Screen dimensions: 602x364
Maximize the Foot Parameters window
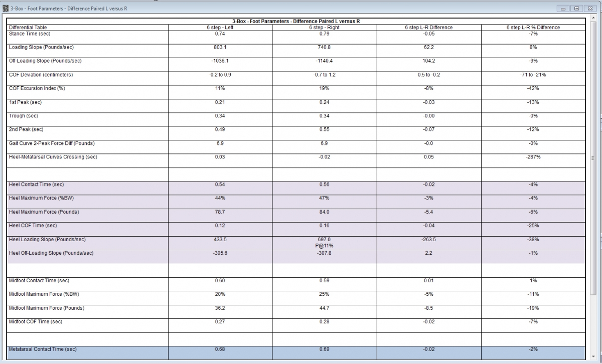pos(576,9)
